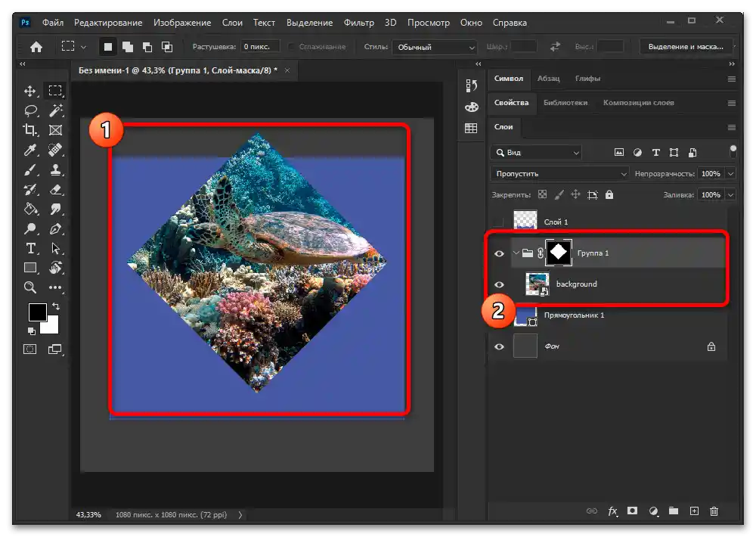
Task: Select the Eraser tool
Action: [x=55, y=190]
